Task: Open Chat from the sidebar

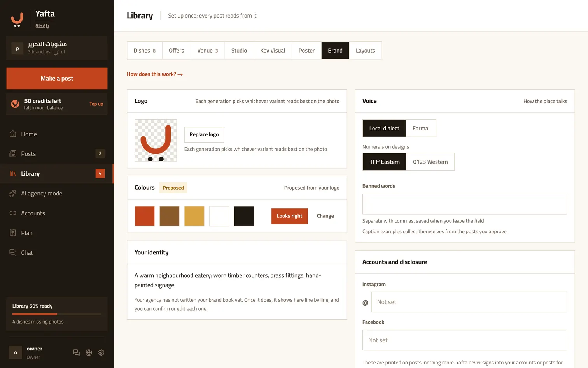Action: [x=57, y=253]
